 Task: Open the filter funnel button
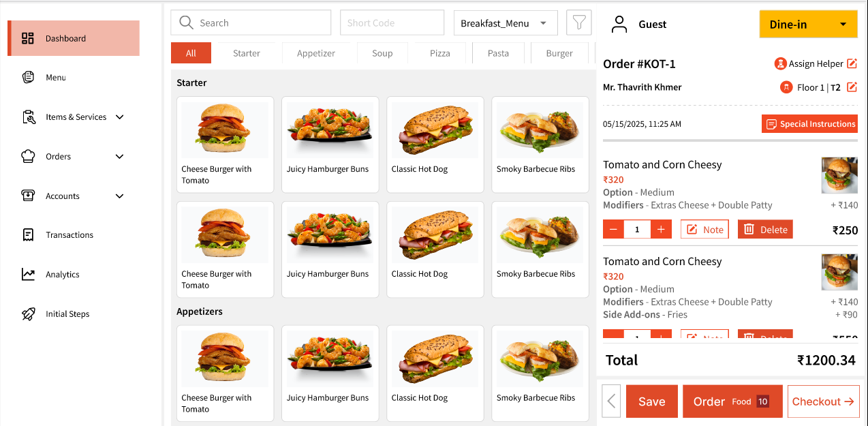(x=579, y=22)
